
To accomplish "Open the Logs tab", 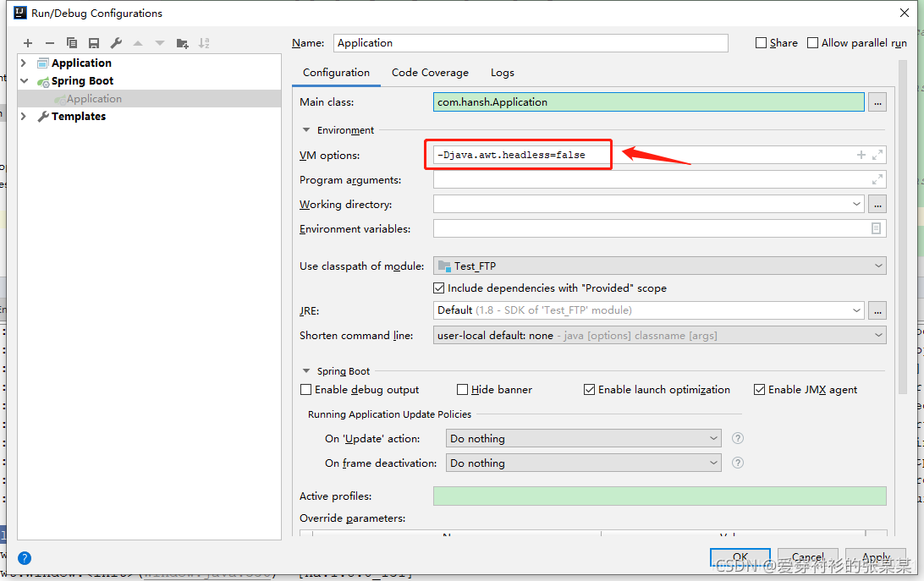I will pos(502,73).
